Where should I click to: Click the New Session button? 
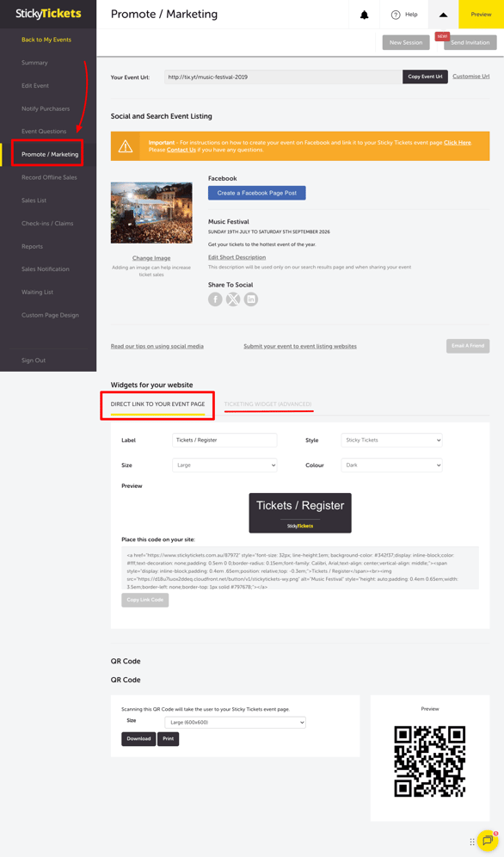tap(406, 43)
